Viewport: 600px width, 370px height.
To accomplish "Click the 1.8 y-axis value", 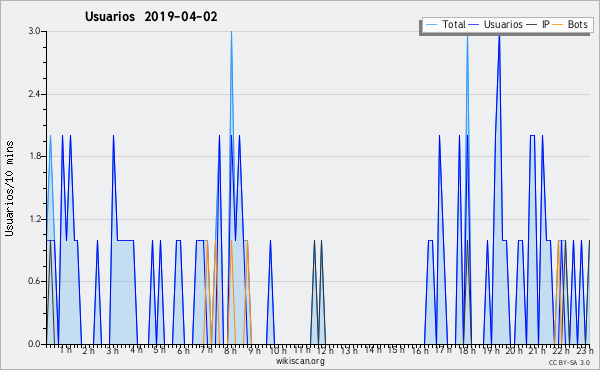I will (x=34, y=156).
